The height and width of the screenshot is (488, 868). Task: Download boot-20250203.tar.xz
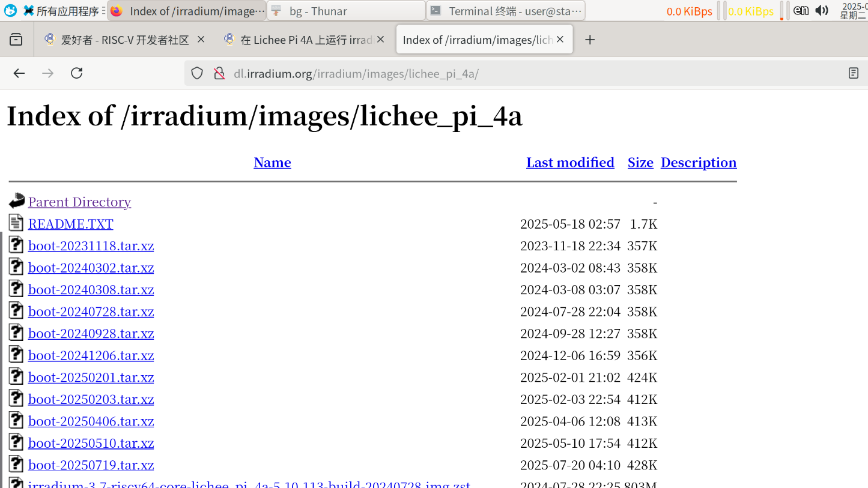click(91, 399)
